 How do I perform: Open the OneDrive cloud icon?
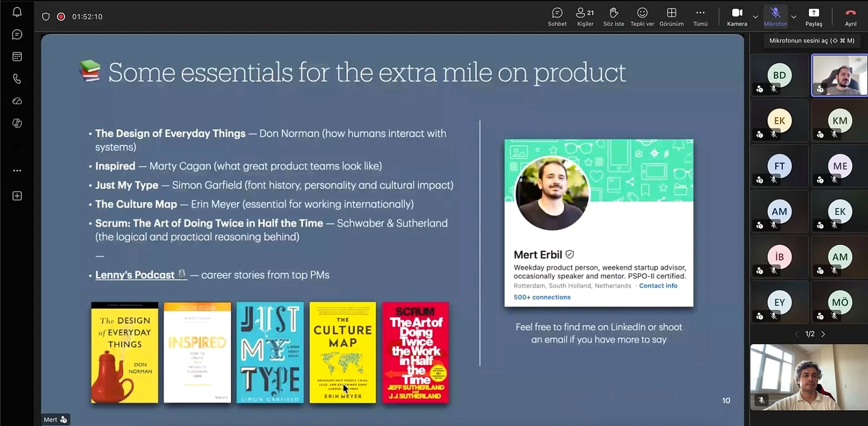click(x=17, y=101)
